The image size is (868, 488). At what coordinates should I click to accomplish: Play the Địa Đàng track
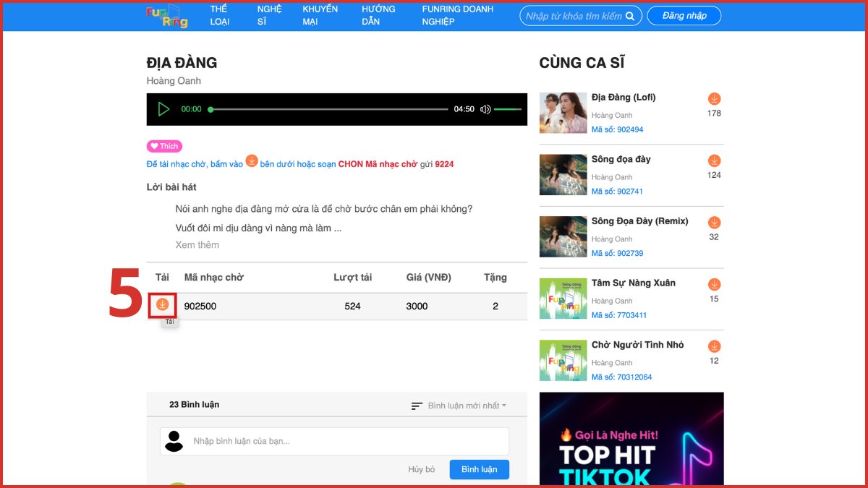click(x=163, y=109)
